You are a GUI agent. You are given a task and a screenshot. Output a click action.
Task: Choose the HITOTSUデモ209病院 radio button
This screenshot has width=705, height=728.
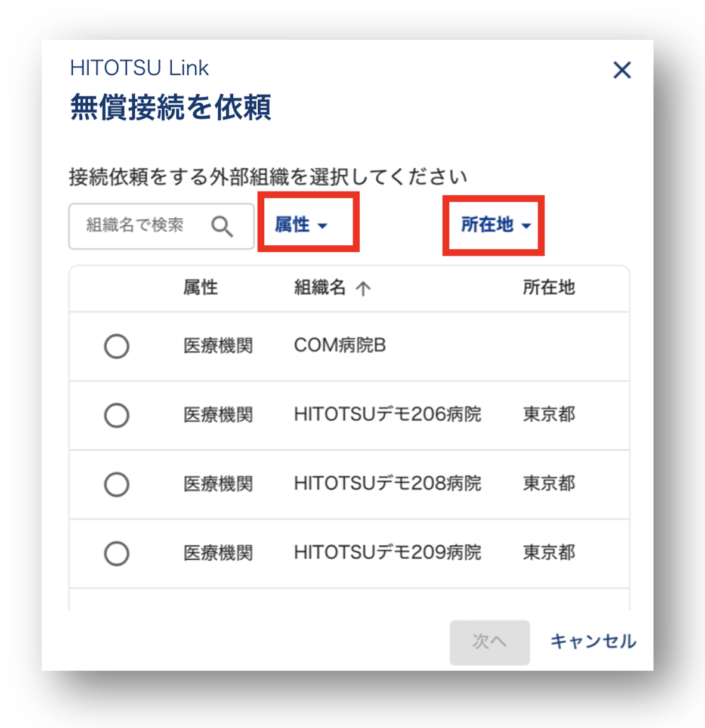tap(117, 554)
